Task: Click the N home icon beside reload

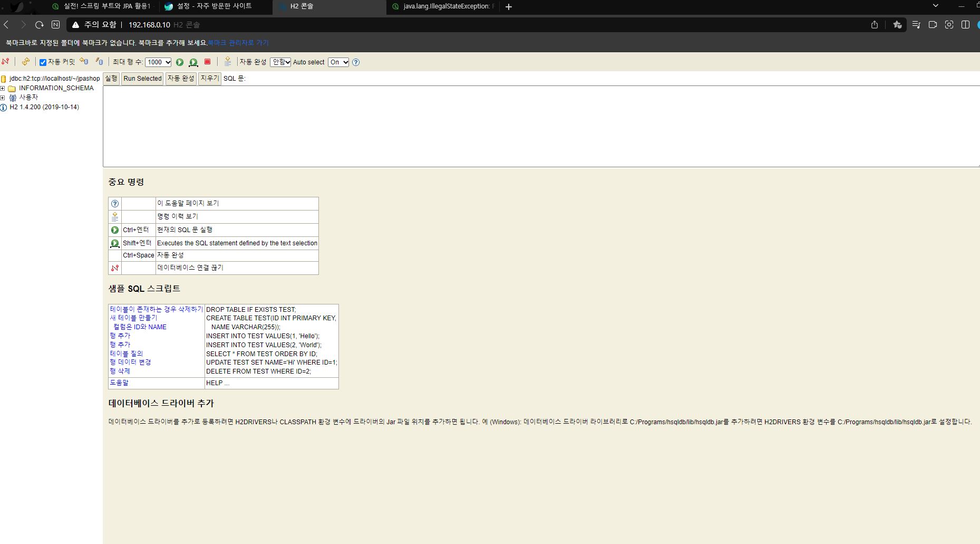Action: (56, 25)
